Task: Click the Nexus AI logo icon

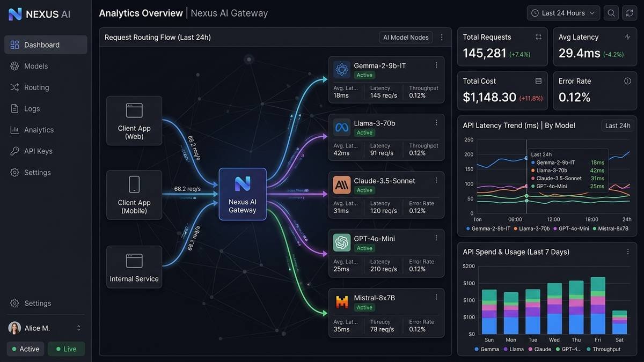Action: pos(15,14)
